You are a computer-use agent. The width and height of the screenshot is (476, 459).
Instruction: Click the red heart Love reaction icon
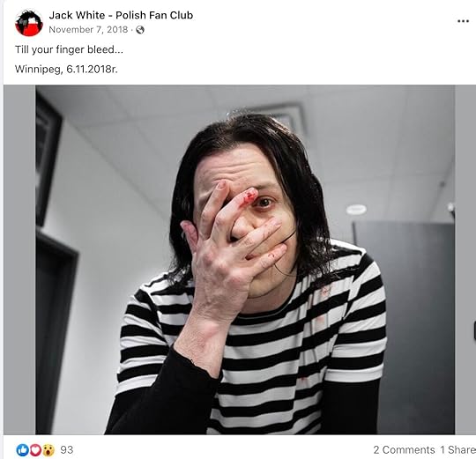[35, 450]
